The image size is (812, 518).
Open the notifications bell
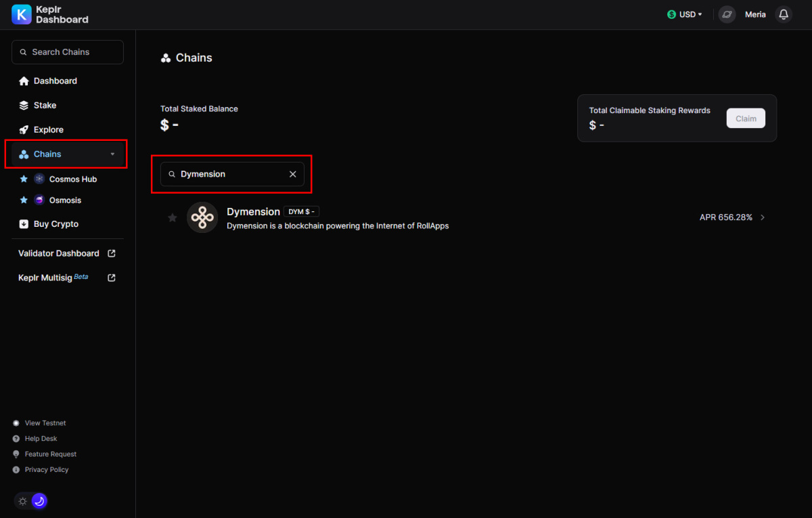[784, 14]
